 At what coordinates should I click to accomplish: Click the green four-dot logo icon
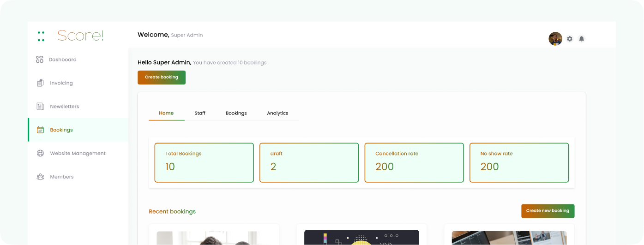[x=41, y=36]
